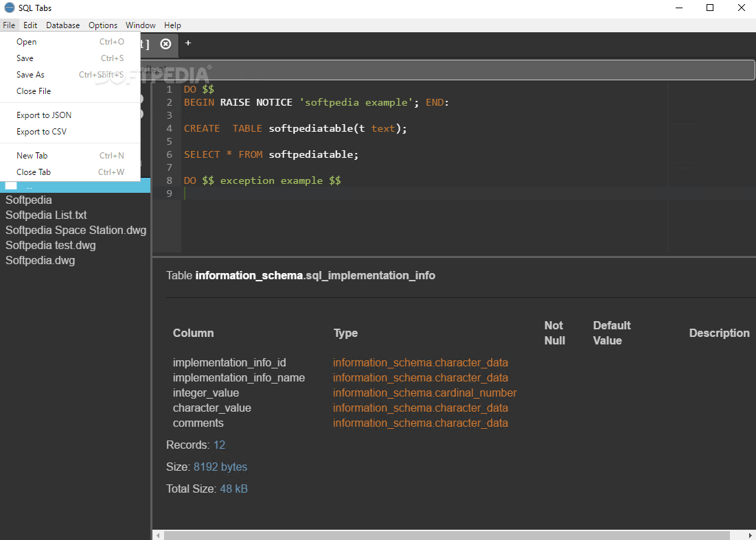
Task: Click type link for implementation_info_name
Action: (420, 377)
